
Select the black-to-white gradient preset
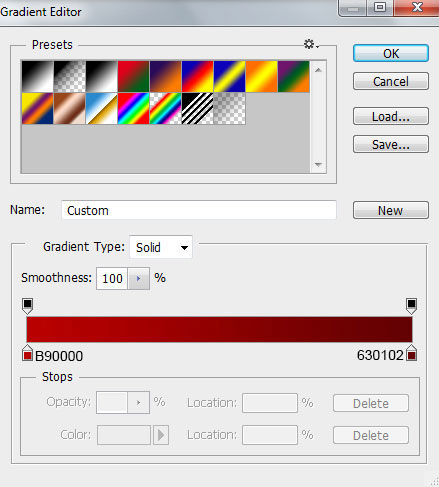(x=37, y=76)
